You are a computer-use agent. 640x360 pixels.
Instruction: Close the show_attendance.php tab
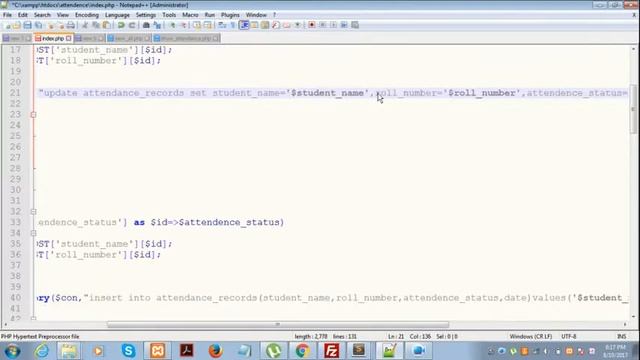pyautogui.click(x=216, y=38)
